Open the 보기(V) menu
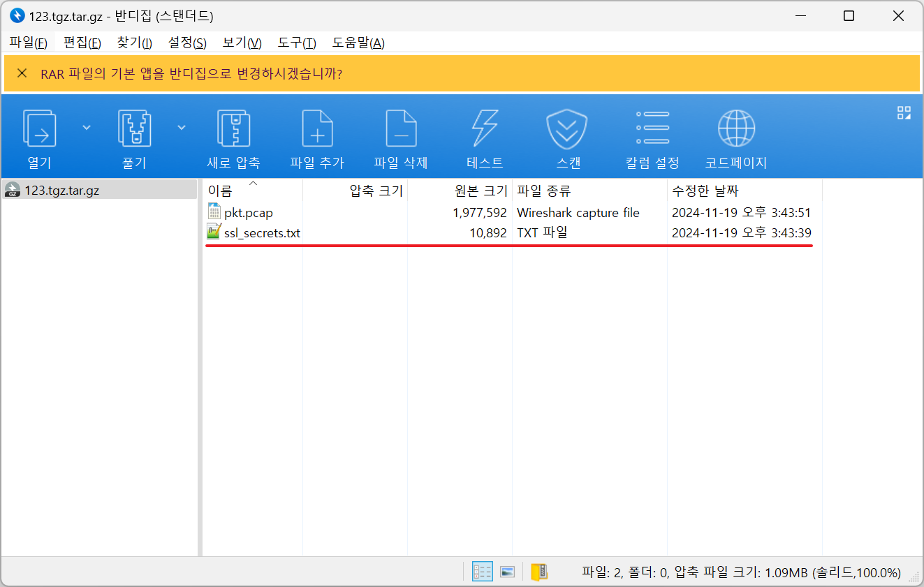 point(242,43)
